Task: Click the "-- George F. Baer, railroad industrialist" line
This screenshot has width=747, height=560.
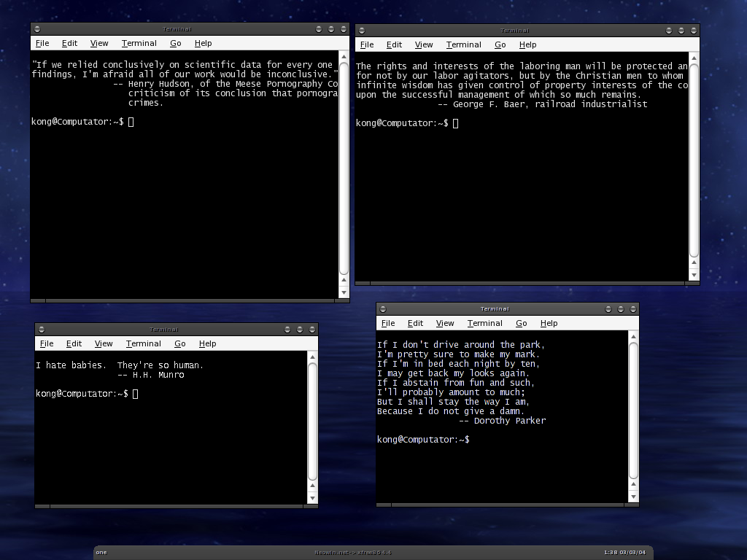Action: [543, 104]
